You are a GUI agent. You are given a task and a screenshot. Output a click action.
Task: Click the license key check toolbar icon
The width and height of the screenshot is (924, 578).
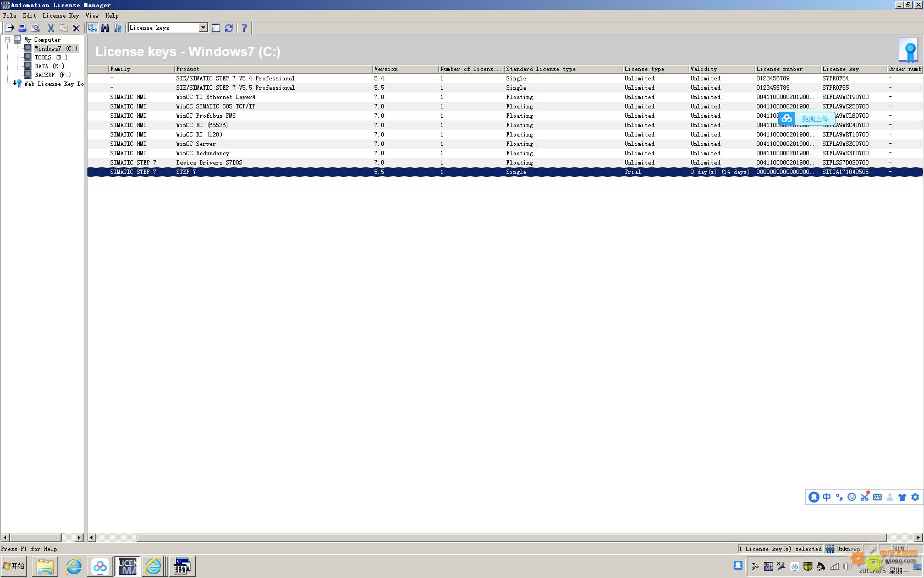117,28
